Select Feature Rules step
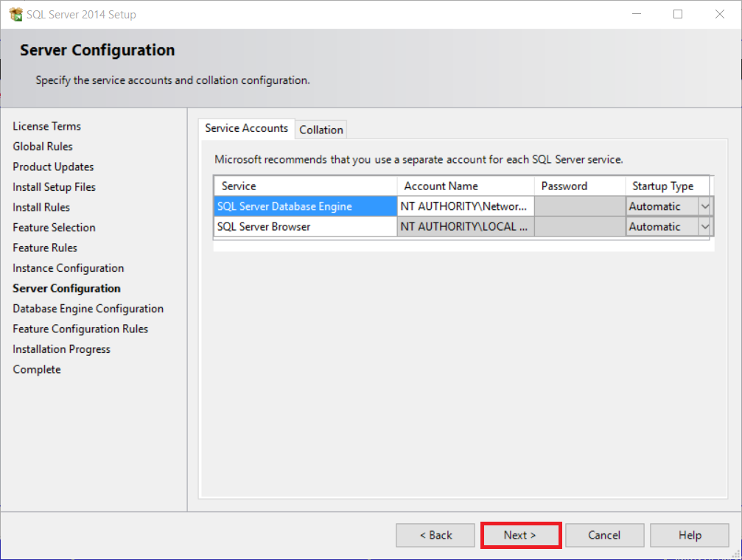The width and height of the screenshot is (742, 560). (45, 248)
